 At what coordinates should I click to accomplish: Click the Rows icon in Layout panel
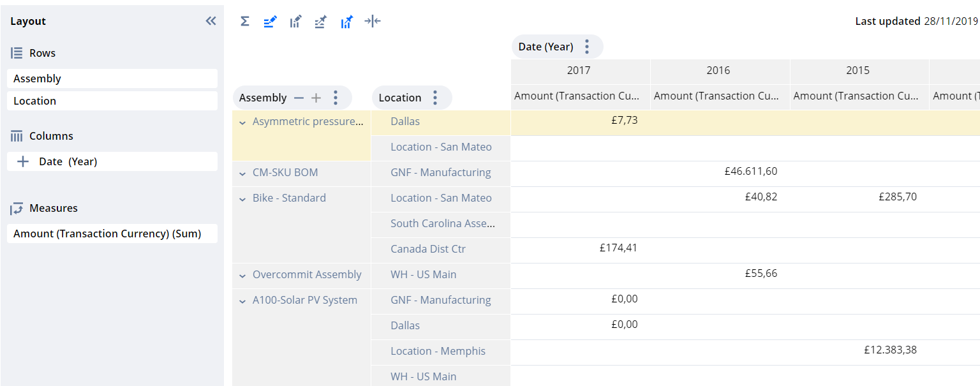(15, 52)
